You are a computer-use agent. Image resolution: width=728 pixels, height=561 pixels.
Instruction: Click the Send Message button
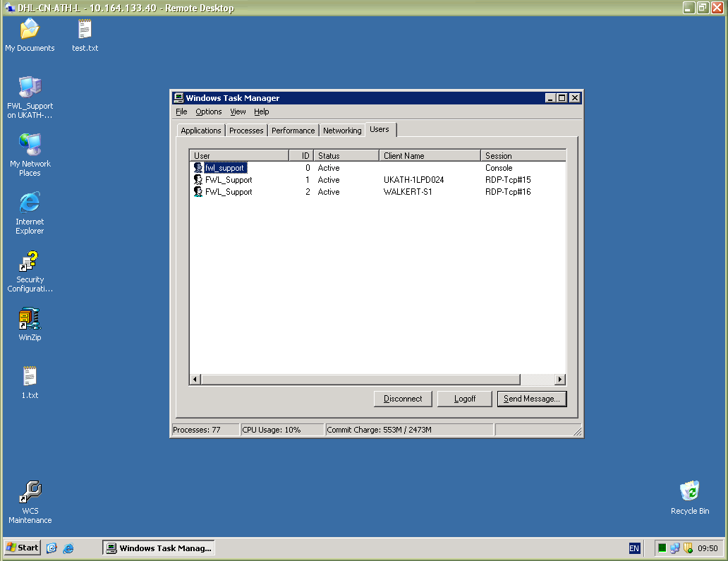coord(531,399)
